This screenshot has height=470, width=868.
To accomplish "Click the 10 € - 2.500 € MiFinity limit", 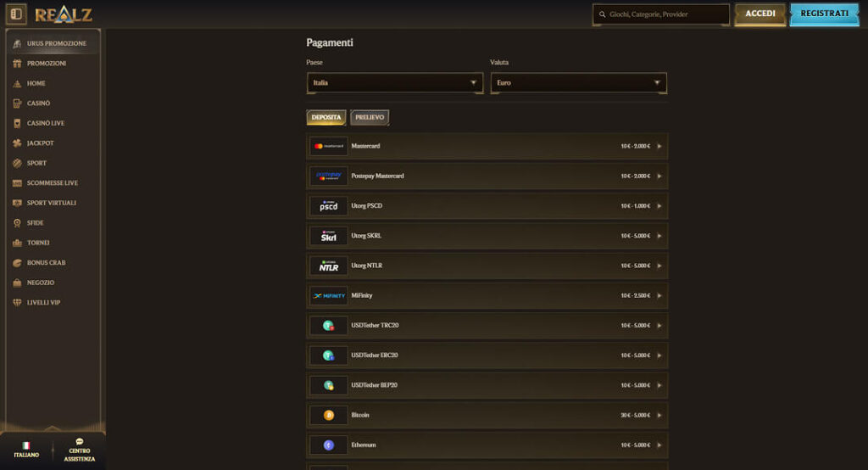I will click(x=636, y=296).
